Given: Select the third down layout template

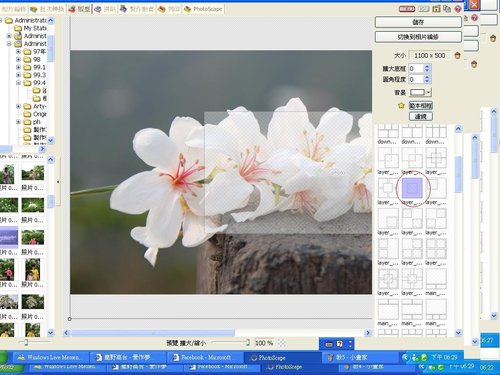Looking at the screenshot, I should [436, 131].
